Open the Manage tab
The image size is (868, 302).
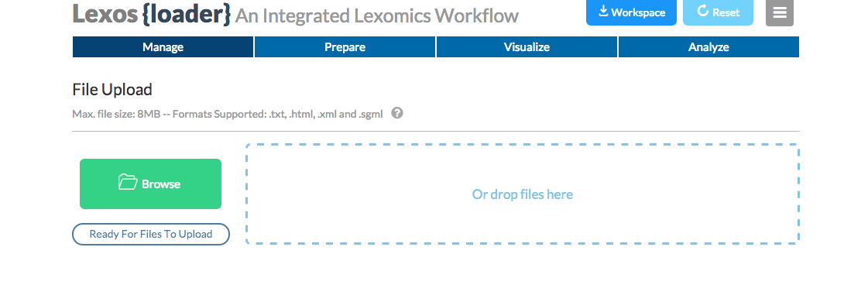click(x=163, y=47)
